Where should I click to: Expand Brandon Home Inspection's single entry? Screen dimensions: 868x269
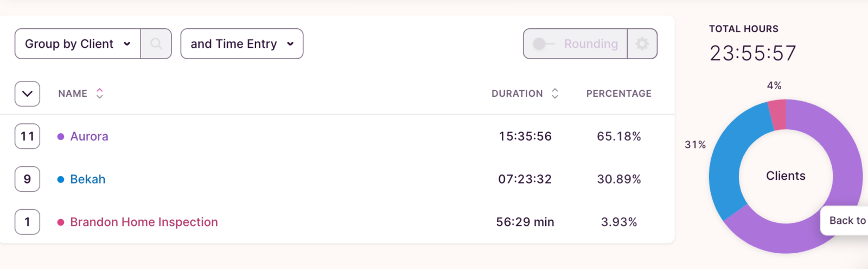pos(27,222)
